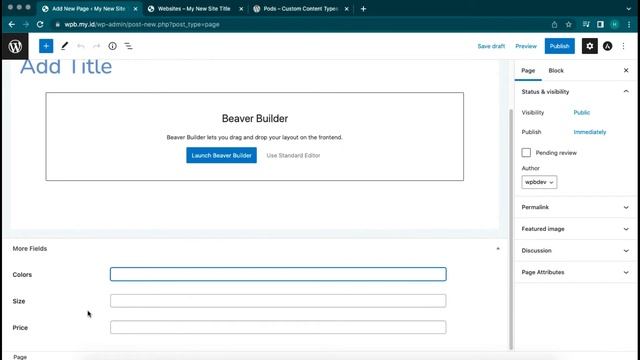640x360 pixels.
Task: Click the Add Title heading field
Action: coord(66,67)
